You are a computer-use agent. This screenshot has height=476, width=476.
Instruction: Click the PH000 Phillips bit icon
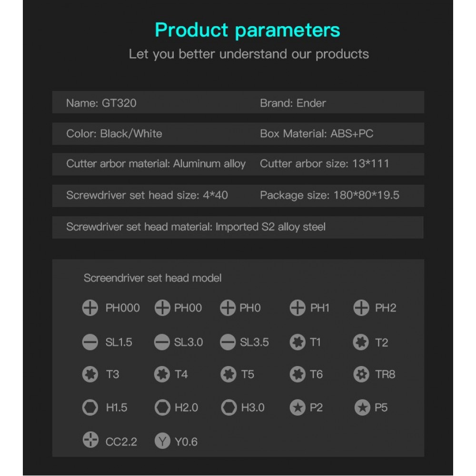pos(90,308)
